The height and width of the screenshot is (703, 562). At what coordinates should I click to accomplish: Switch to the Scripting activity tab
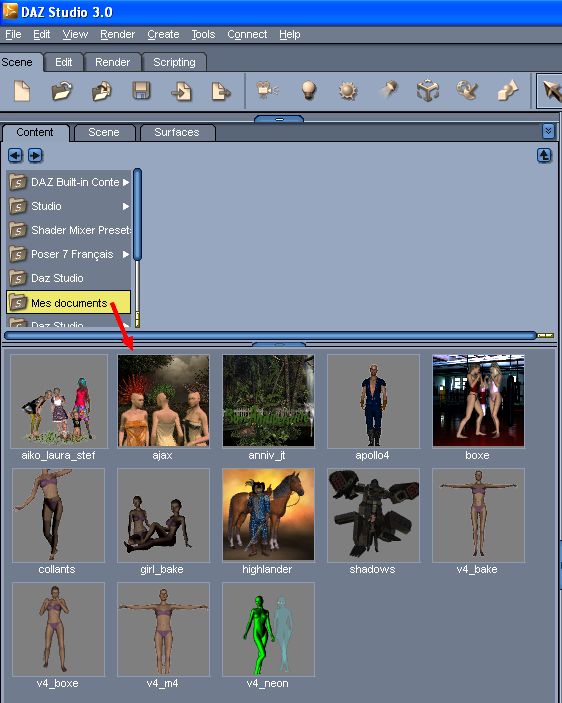(x=174, y=62)
